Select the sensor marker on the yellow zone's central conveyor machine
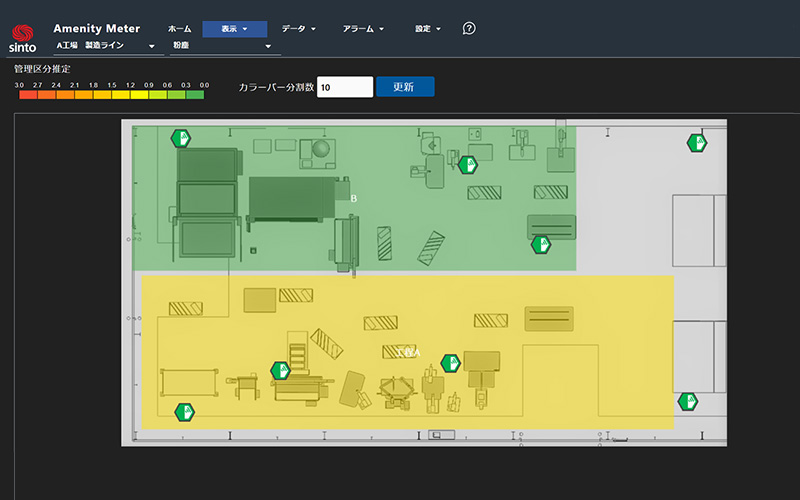Screen dimensions: 800x500 [x=281, y=370]
